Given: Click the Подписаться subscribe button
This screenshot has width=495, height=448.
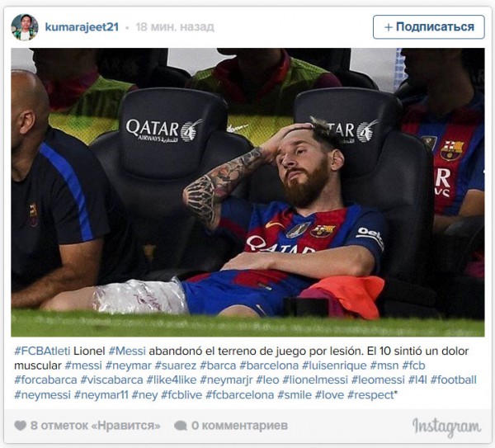Looking at the screenshot, I should click(429, 27).
